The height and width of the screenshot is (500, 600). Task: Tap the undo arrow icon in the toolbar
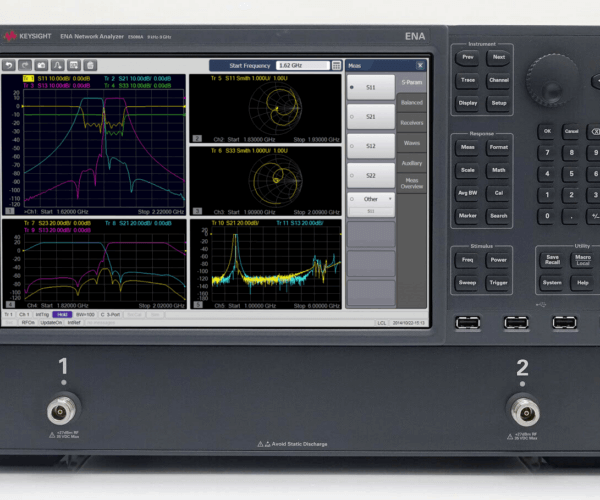click(9, 65)
